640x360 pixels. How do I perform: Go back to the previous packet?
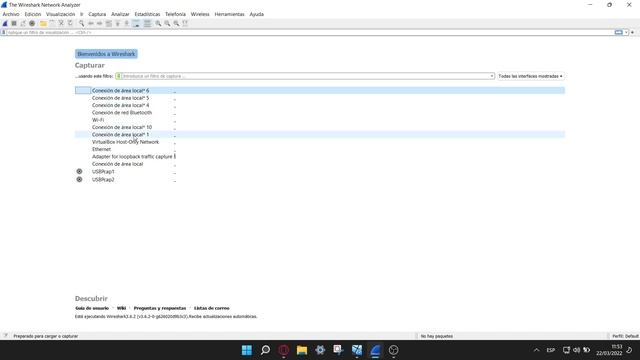point(91,23)
